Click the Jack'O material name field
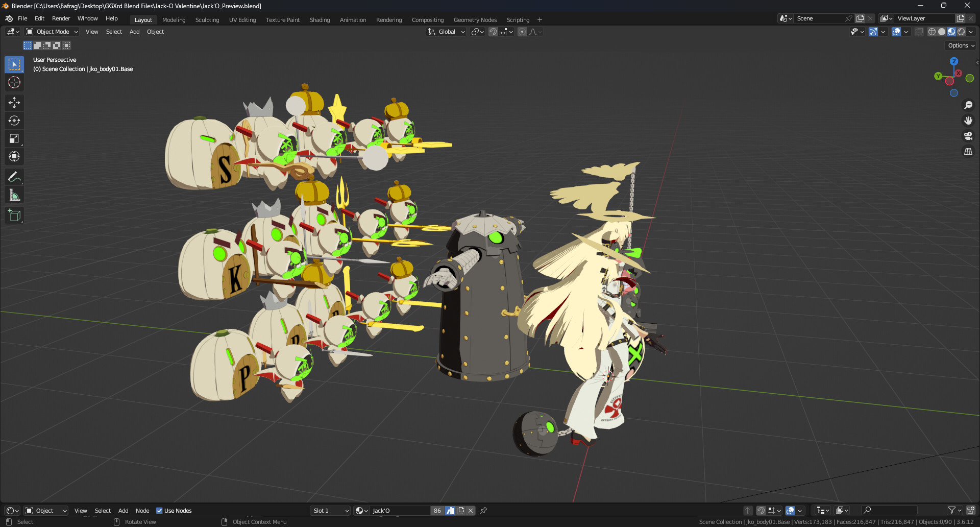This screenshot has height=527, width=980. tap(400, 510)
